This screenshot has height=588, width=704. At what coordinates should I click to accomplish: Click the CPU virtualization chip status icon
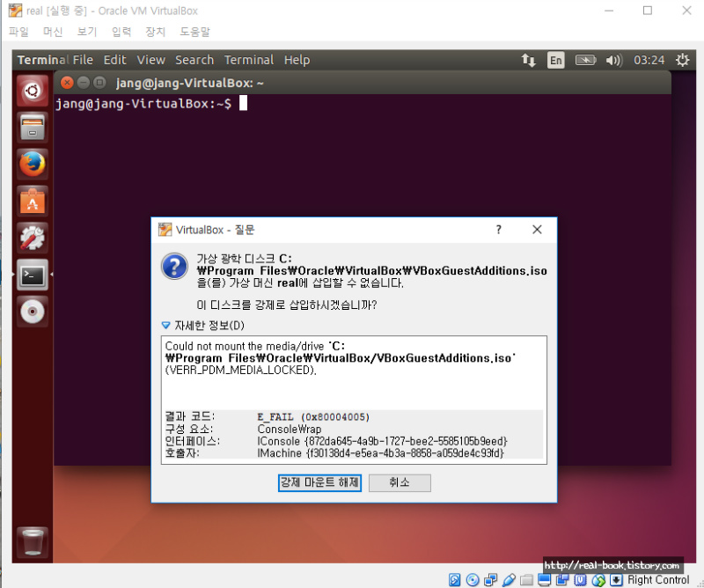pos(580,580)
